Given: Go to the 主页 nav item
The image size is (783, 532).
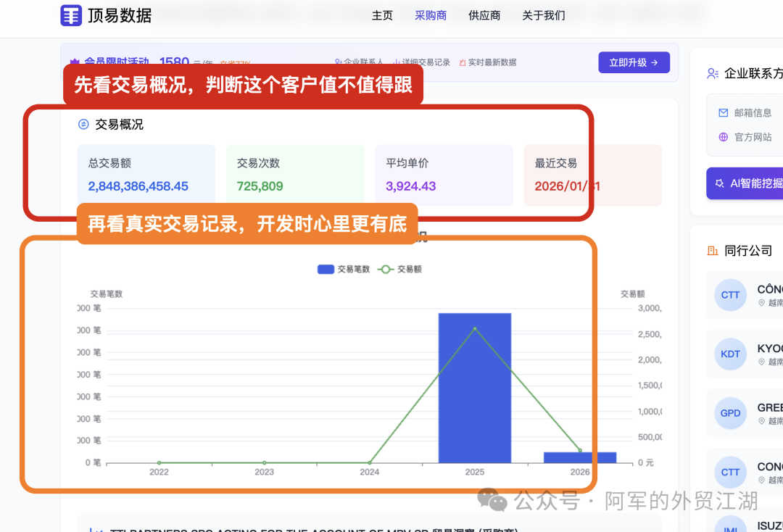Looking at the screenshot, I should point(382,15).
